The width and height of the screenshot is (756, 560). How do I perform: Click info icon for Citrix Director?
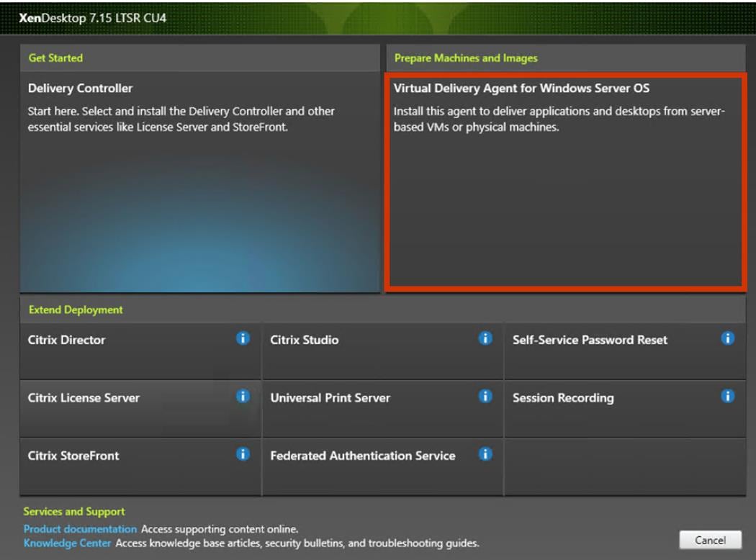tap(243, 338)
